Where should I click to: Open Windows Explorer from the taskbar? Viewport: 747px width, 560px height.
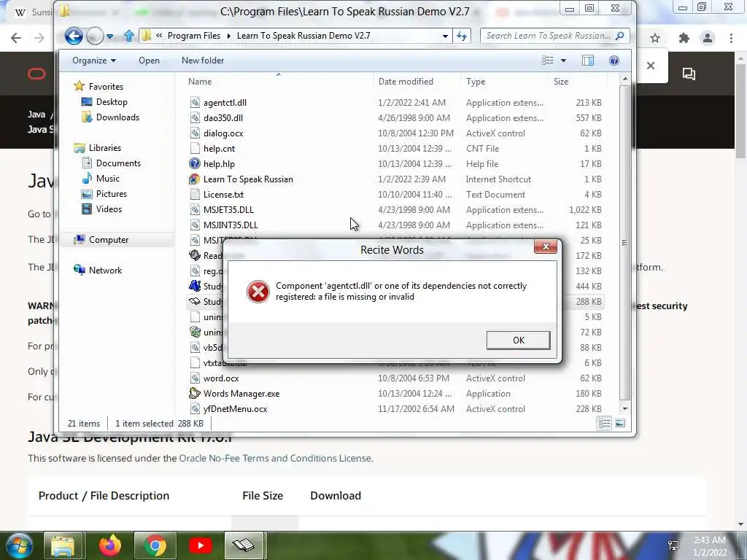point(63,545)
